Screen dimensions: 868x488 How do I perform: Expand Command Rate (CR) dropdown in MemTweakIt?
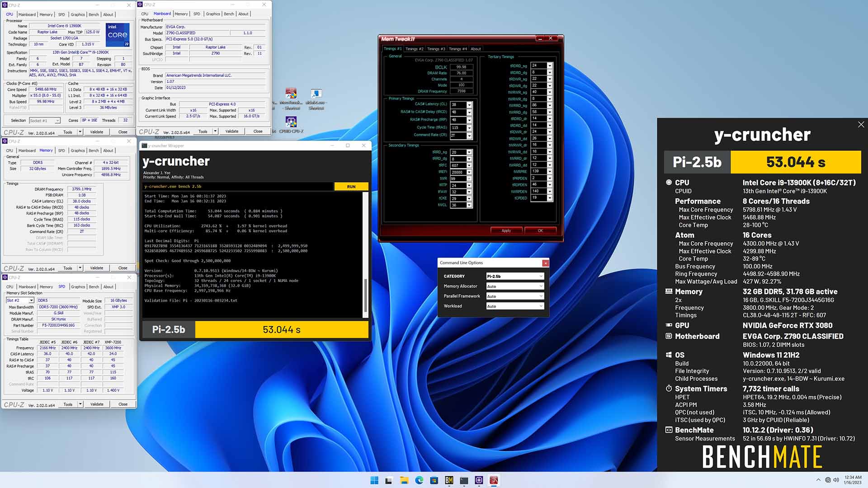pyautogui.click(x=469, y=135)
